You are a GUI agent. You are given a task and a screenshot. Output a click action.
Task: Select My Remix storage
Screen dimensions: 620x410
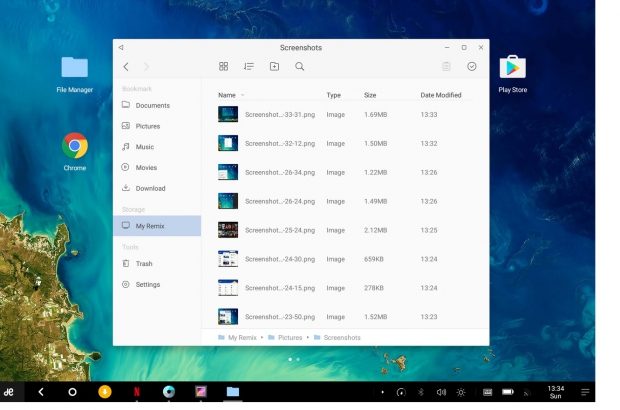coord(157,226)
